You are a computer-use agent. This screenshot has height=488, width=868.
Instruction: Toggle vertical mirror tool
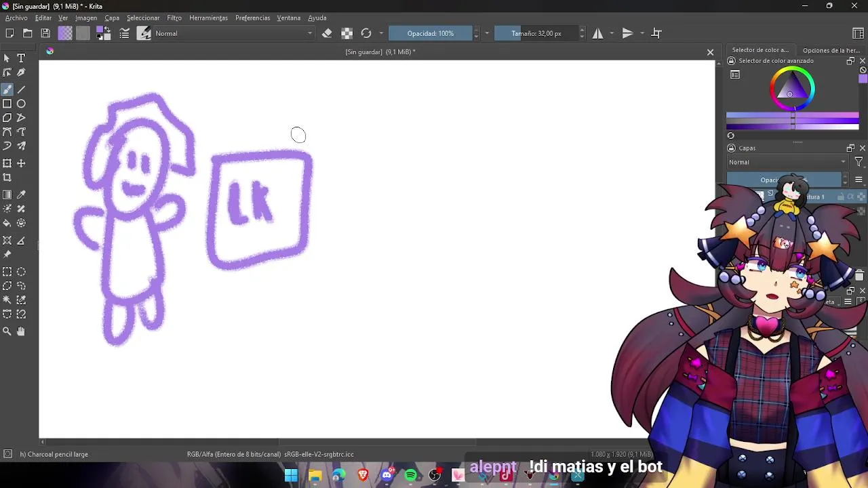pyautogui.click(x=627, y=33)
